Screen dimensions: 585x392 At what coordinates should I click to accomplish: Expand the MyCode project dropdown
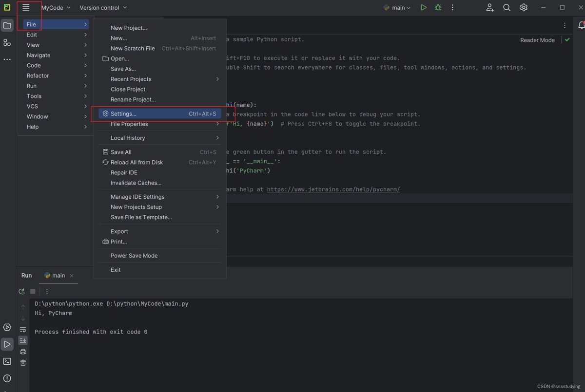[x=56, y=8]
